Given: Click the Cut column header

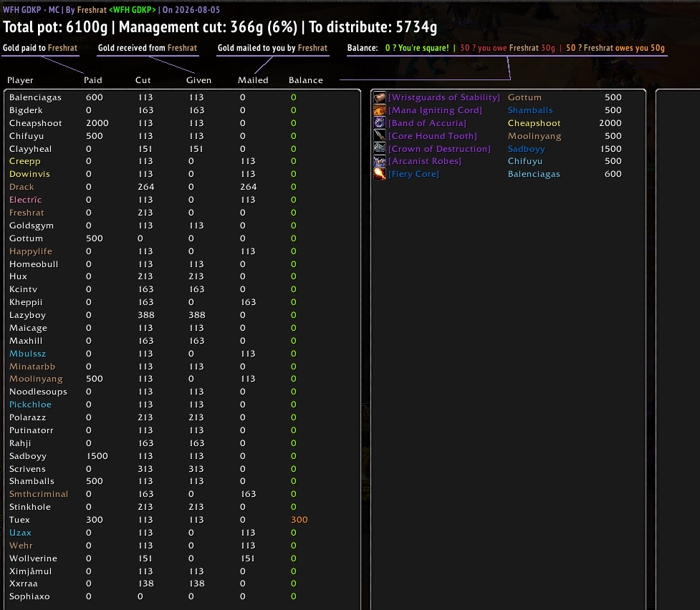Looking at the screenshot, I should 143,80.
